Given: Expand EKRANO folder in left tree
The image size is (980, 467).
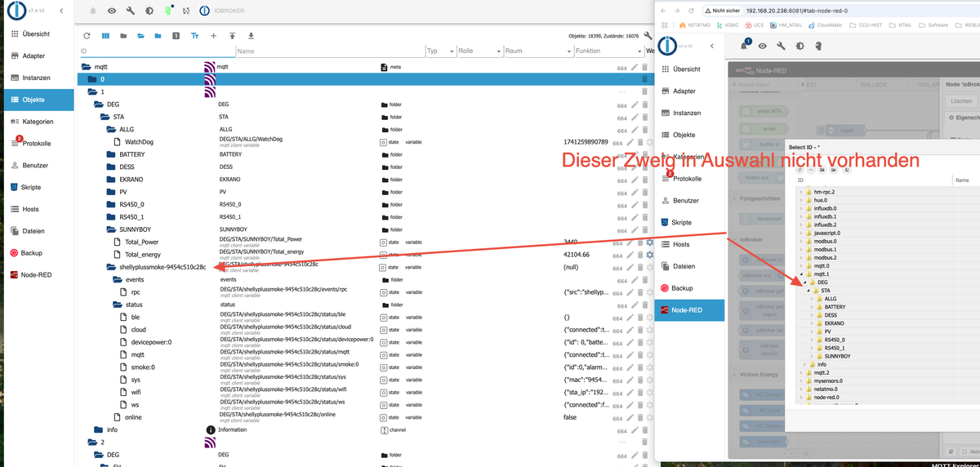Looking at the screenshot, I should tap(112, 179).
